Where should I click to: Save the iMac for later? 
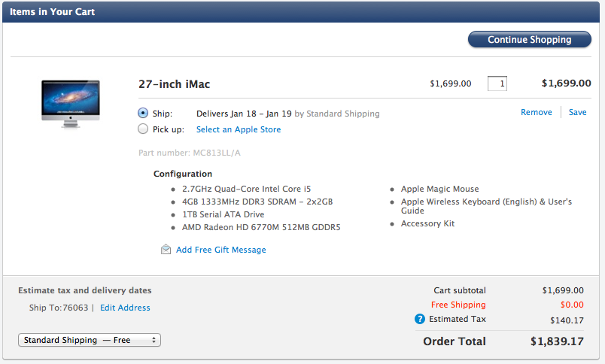coord(578,112)
